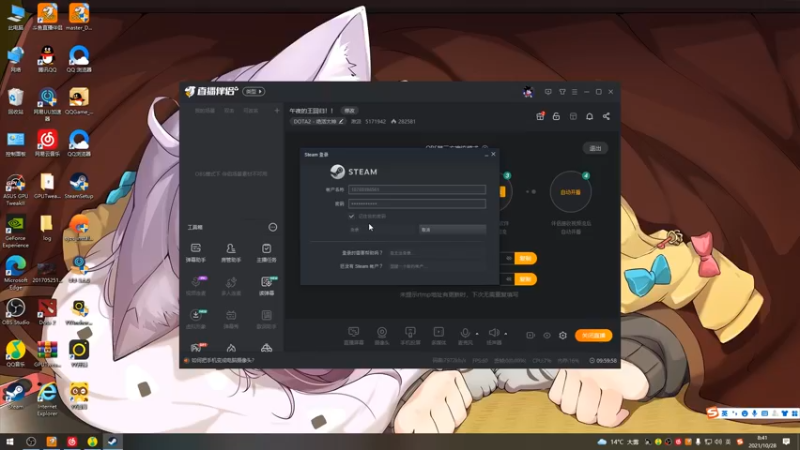
Task: Click the Steam icon in the taskbar
Action: pos(112,441)
